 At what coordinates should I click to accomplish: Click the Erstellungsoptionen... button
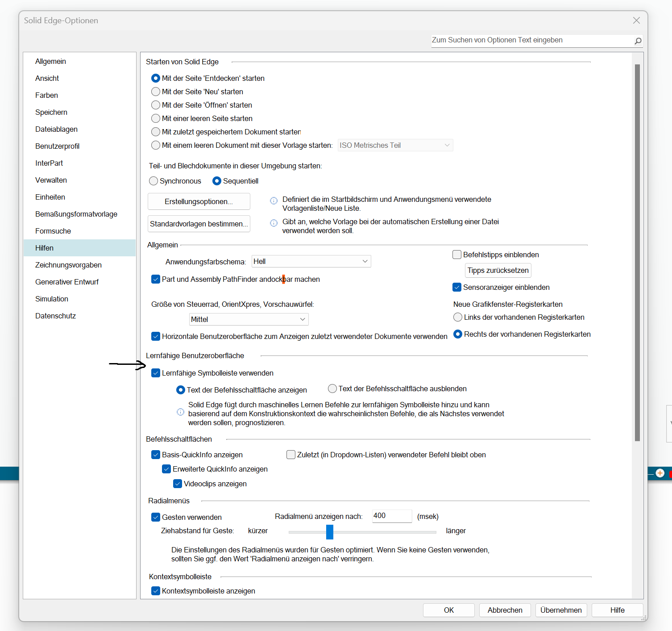pos(199,201)
